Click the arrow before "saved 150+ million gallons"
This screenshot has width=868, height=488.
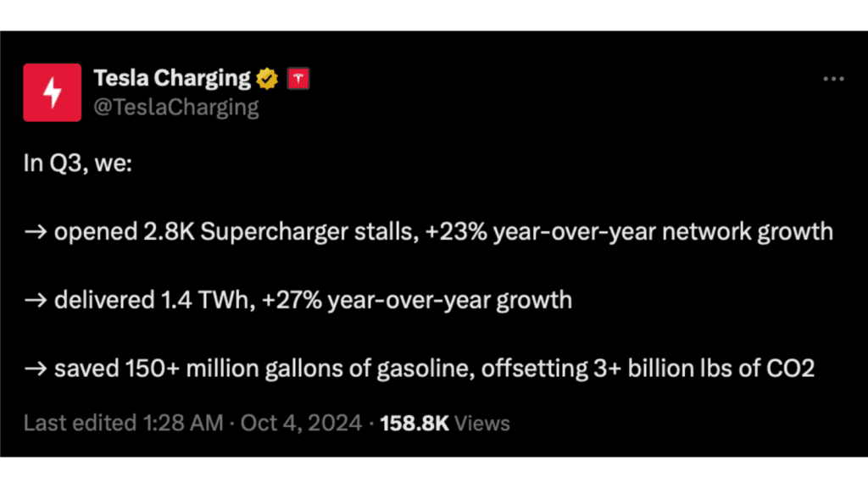click(36, 369)
